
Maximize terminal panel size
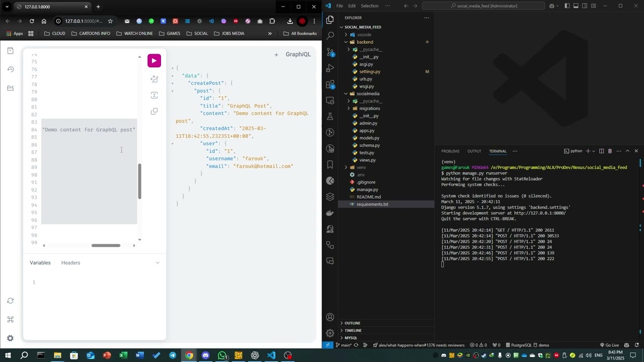click(x=627, y=151)
